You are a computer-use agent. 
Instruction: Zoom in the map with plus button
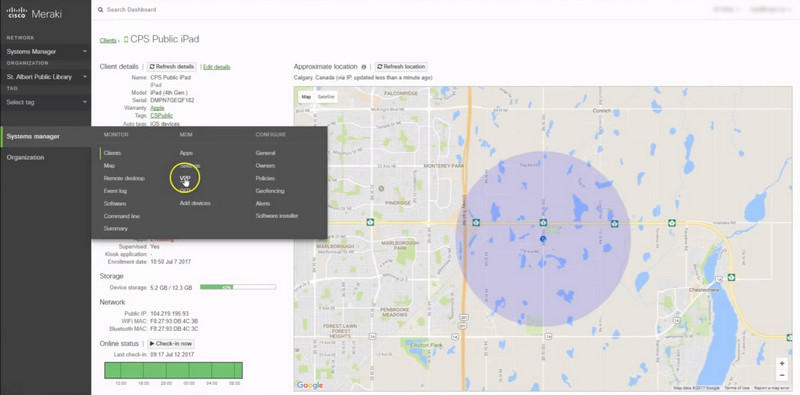coord(782,364)
